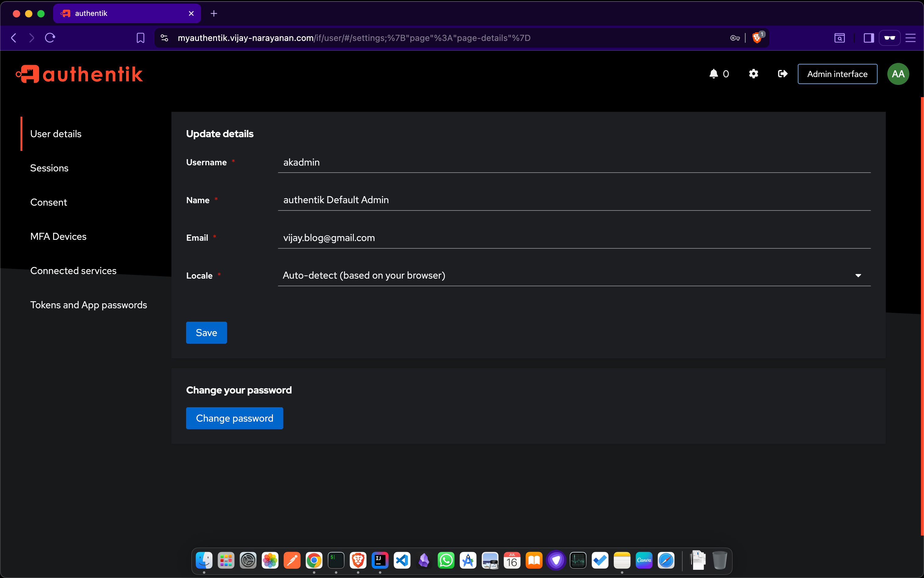Open IntelliJ IDEA from the dock
The width and height of the screenshot is (924, 578).
380,560
